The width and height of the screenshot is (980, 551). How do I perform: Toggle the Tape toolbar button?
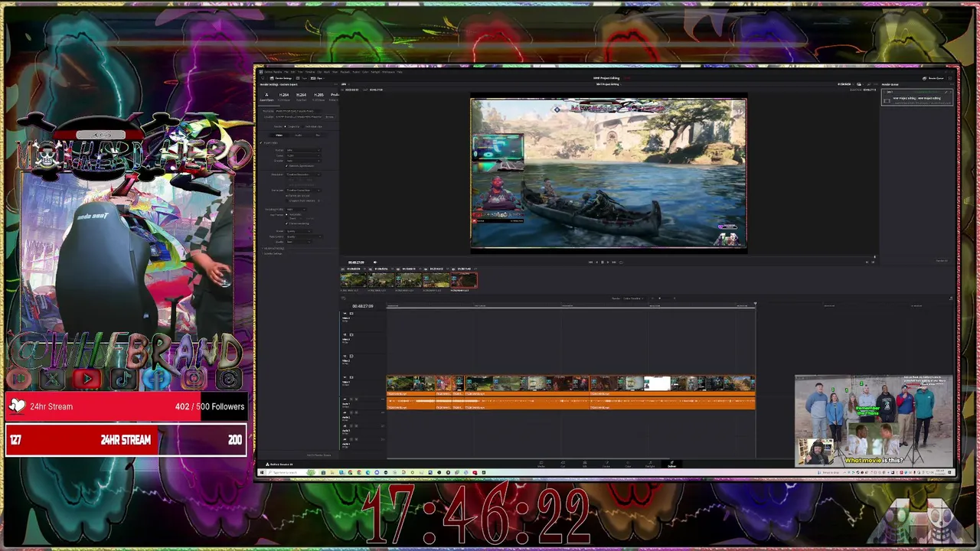click(x=302, y=78)
